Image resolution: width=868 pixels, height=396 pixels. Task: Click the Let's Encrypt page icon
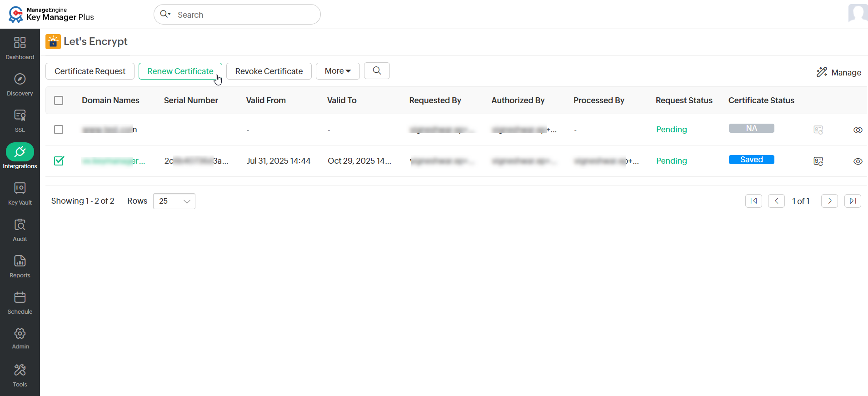53,41
